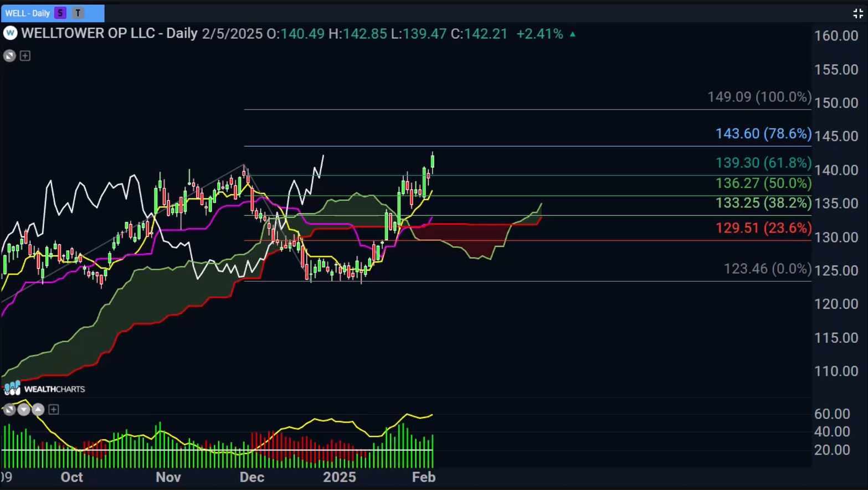This screenshot has width=868, height=490.
Task: Select the 143.60 (78.6%) Fibonacci label
Action: [x=763, y=133]
